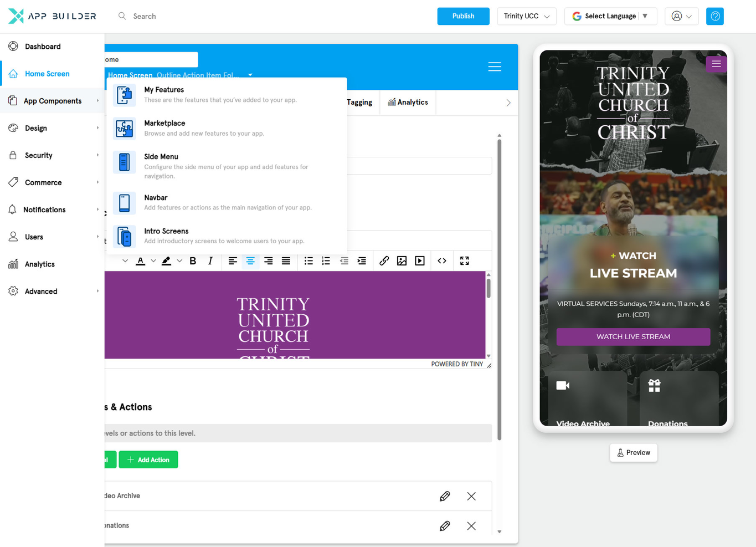Tap Watch Live Stream in phone preview
Image resolution: width=756 pixels, height=547 pixels.
pos(633,337)
